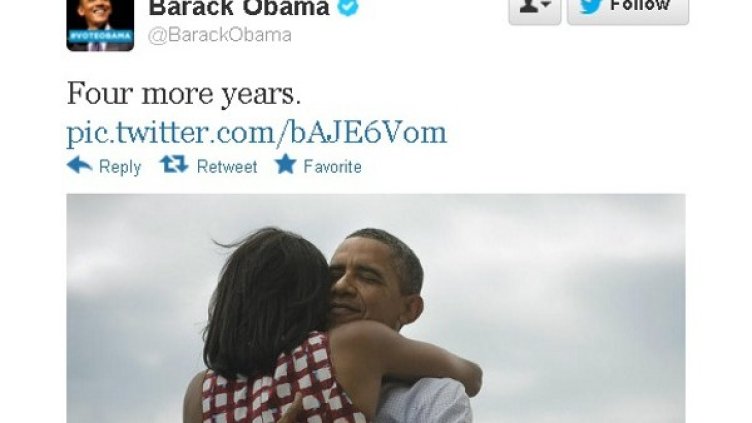This screenshot has width=752, height=423.
Task: Select the "Four more years." tweet text
Action: (184, 93)
